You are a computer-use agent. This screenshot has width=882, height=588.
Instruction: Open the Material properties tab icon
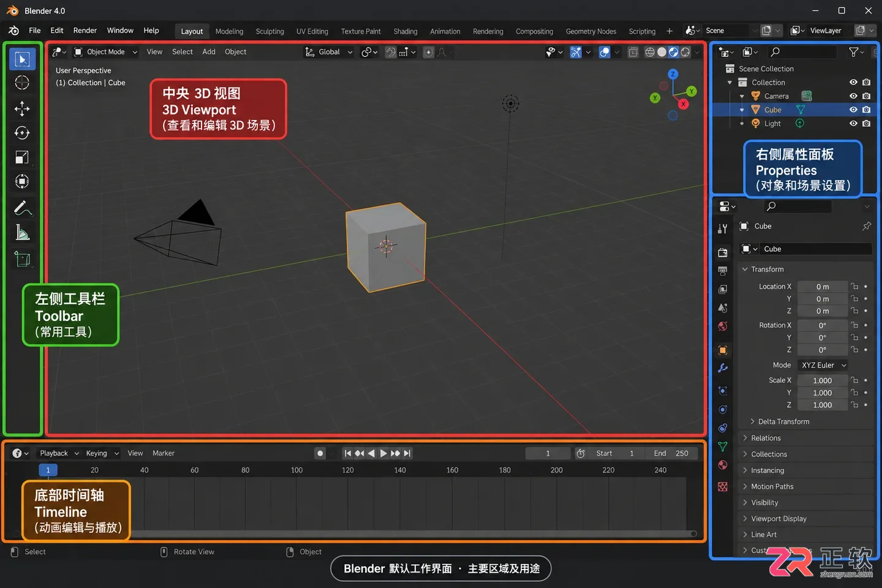(x=723, y=465)
